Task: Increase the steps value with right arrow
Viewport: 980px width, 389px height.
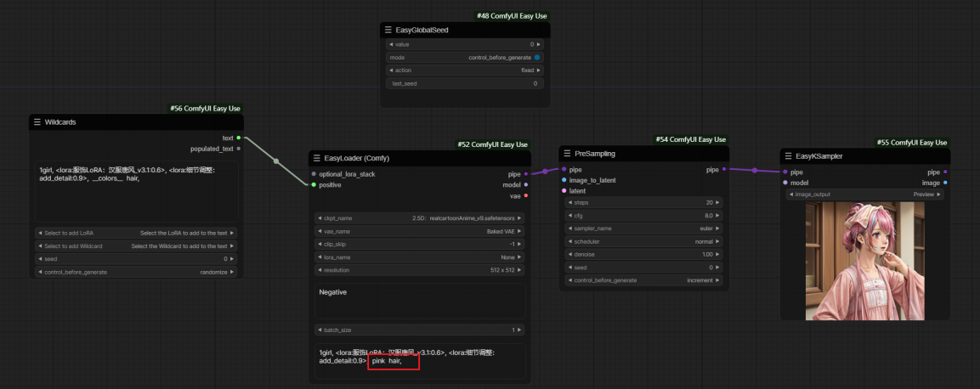Action: (x=720, y=202)
